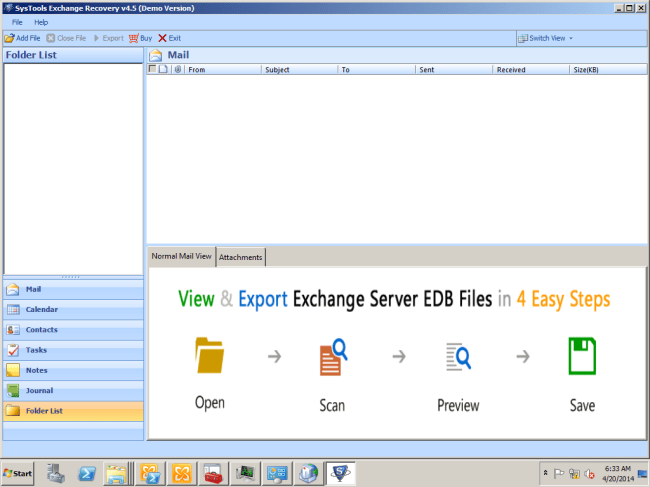Click the Close File toolbar button

tap(66, 38)
